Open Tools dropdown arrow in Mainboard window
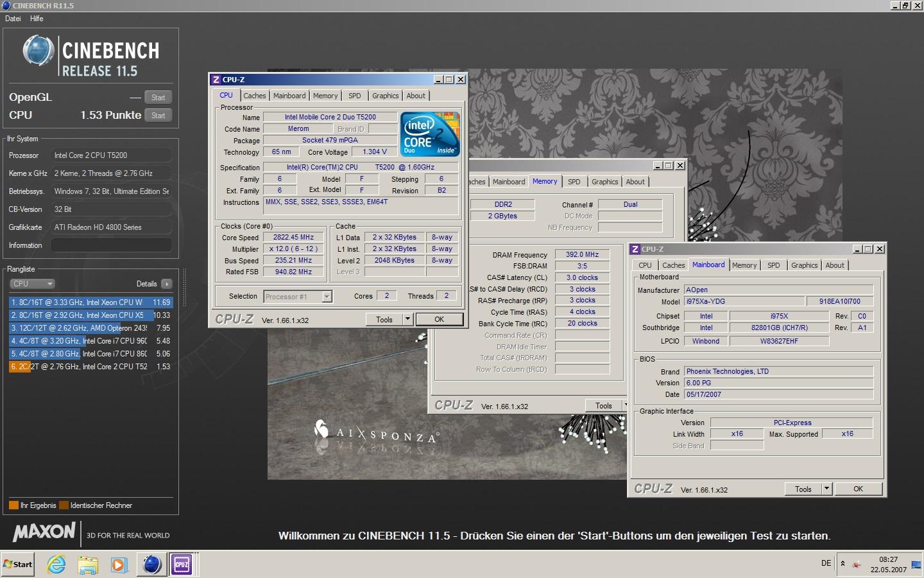The width and height of the screenshot is (924, 578). (x=826, y=489)
